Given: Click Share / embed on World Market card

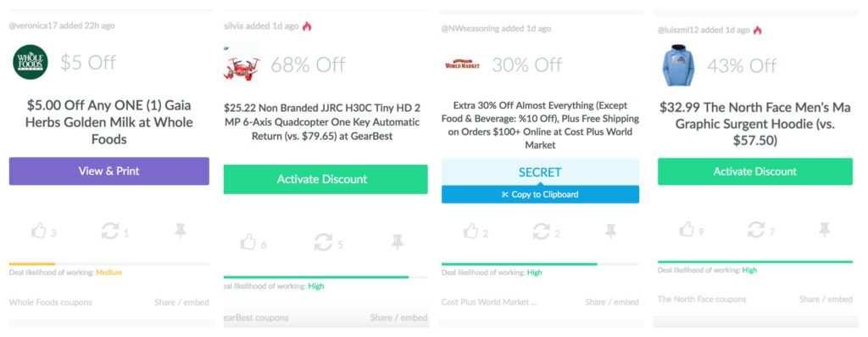Looking at the screenshot, I should (x=612, y=302).
